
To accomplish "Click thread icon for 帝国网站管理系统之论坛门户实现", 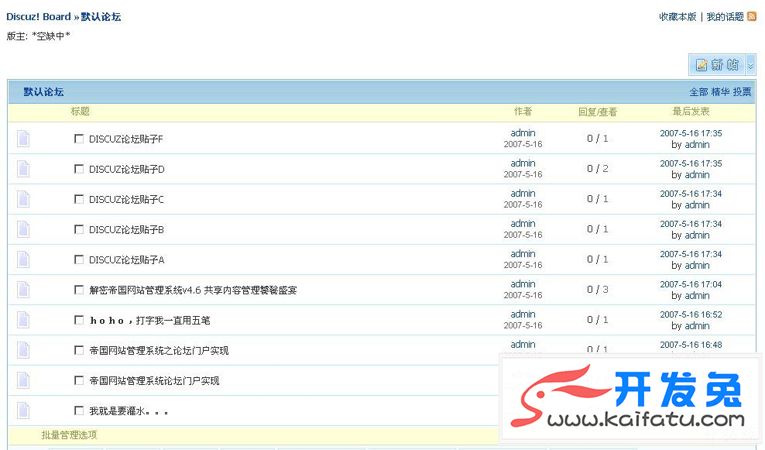I will click(x=23, y=350).
